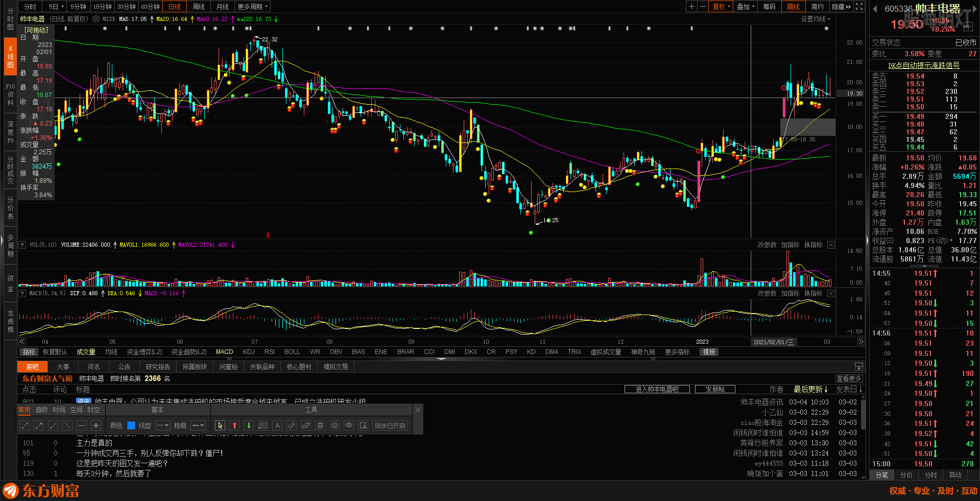This screenshot has width=980, height=501.
Task: Delete all drawings with trash icon
Action: pos(320,425)
